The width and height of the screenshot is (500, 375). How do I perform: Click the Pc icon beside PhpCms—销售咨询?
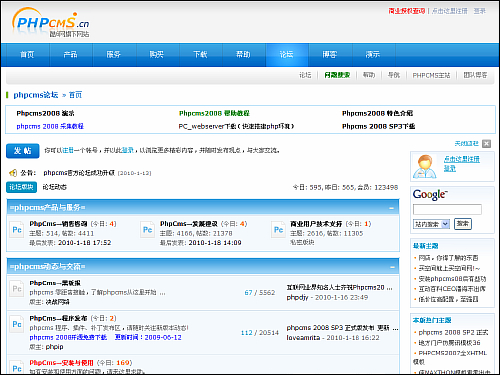(17, 230)
